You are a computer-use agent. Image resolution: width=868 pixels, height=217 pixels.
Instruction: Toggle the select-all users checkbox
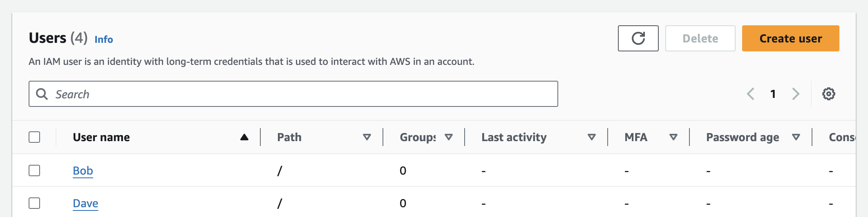pos(34,137)
